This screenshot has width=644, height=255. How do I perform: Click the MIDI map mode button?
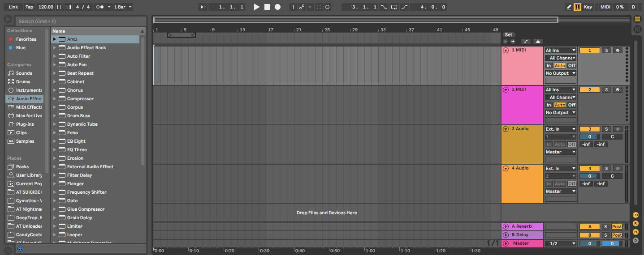pyautogui.click(x=605, y=7)
